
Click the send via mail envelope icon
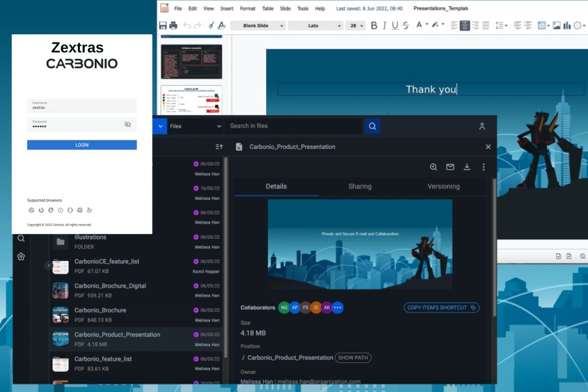coord(450,167)
